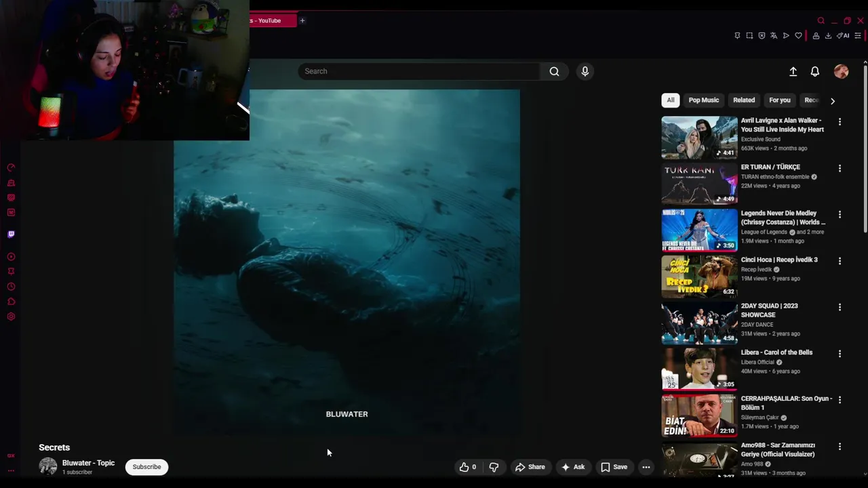868x488 pixels.
Task: Click the pinboard pin toolbar icon
Action: [x=737, y=35]
